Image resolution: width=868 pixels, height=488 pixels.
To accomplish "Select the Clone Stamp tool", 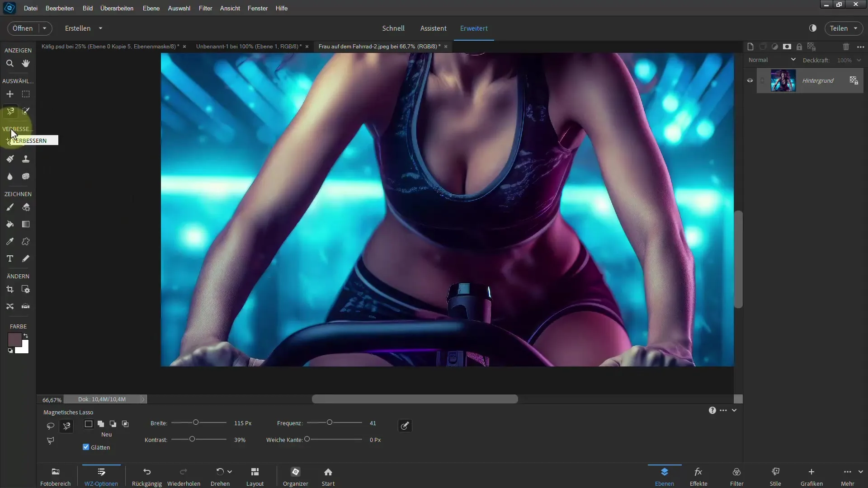I will point(26,159).
